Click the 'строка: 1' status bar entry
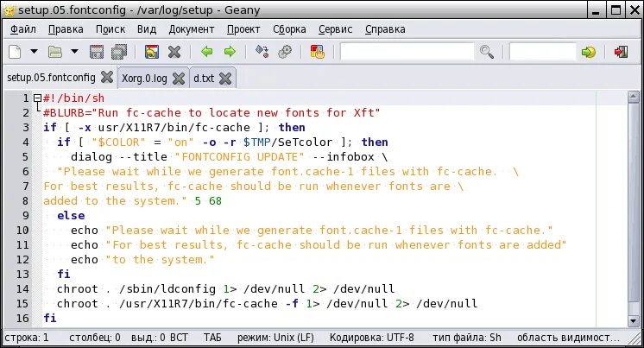644x348 pixels. click(x=26, y=338)
